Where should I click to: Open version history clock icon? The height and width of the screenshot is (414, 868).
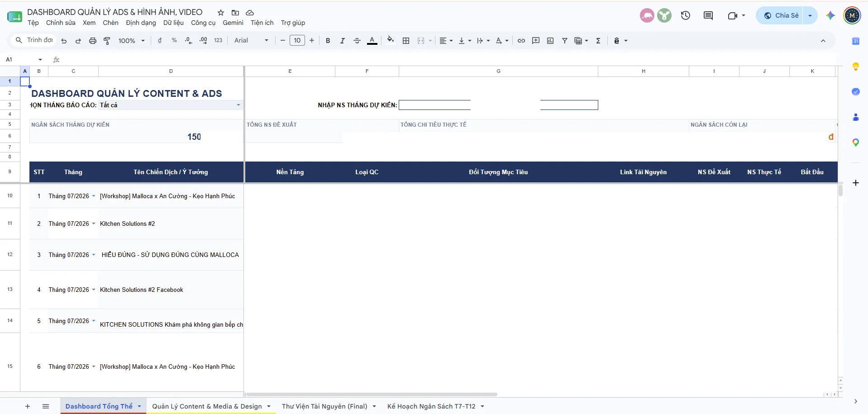(686, 15)
